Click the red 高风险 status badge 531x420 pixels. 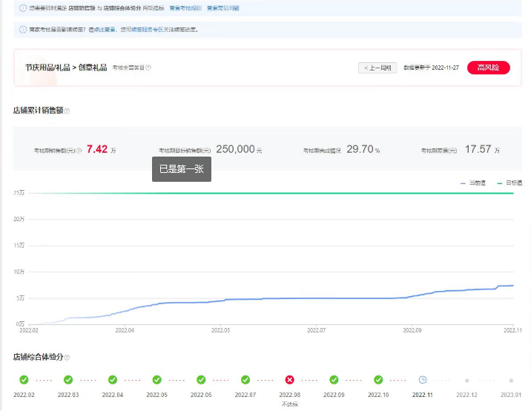point(488,68)
